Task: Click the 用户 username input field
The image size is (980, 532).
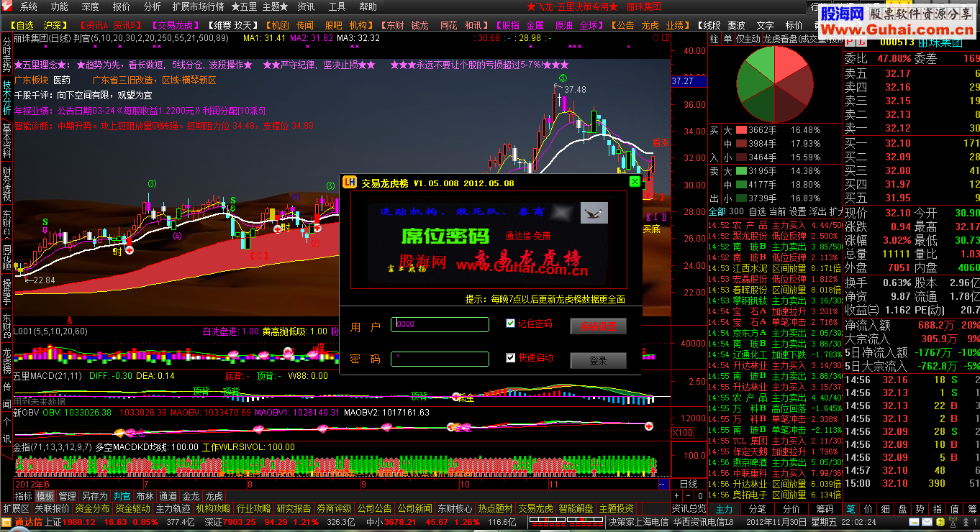Action: (440, 324)
